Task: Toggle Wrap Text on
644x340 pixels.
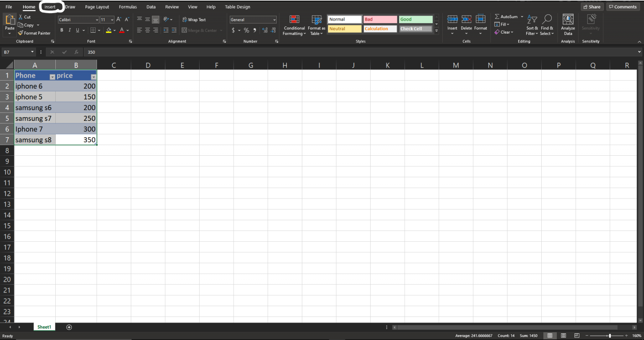Action: (x=194, y=20)
